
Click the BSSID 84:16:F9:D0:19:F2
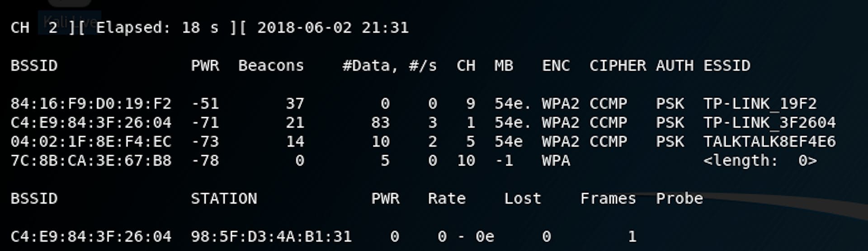point(91,104)
